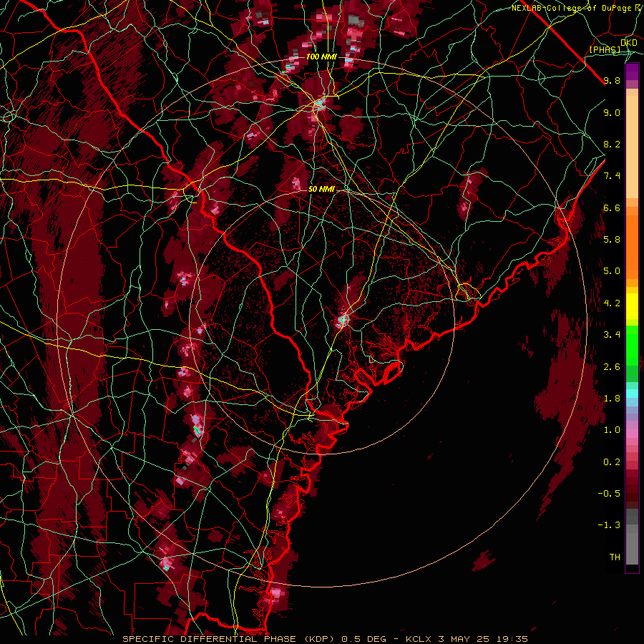This screenshot has width=644, height=644.
Task: Click the 6.6 scale value
Action: point(612,208)
